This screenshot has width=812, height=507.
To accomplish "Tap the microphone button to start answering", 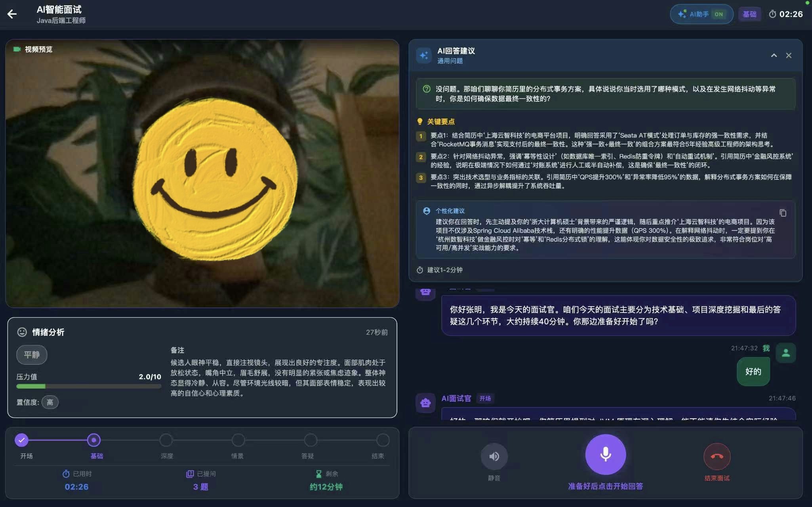I will coord(605,455).
